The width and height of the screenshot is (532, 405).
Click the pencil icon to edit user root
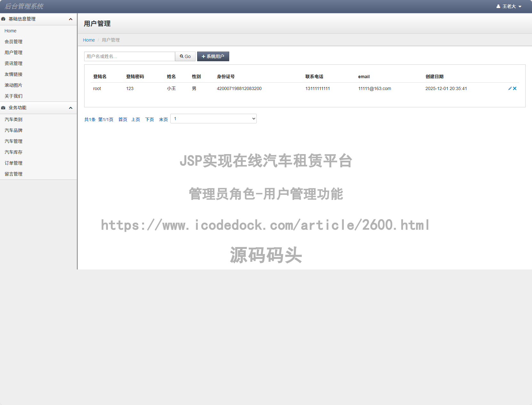tap(510, 88)
